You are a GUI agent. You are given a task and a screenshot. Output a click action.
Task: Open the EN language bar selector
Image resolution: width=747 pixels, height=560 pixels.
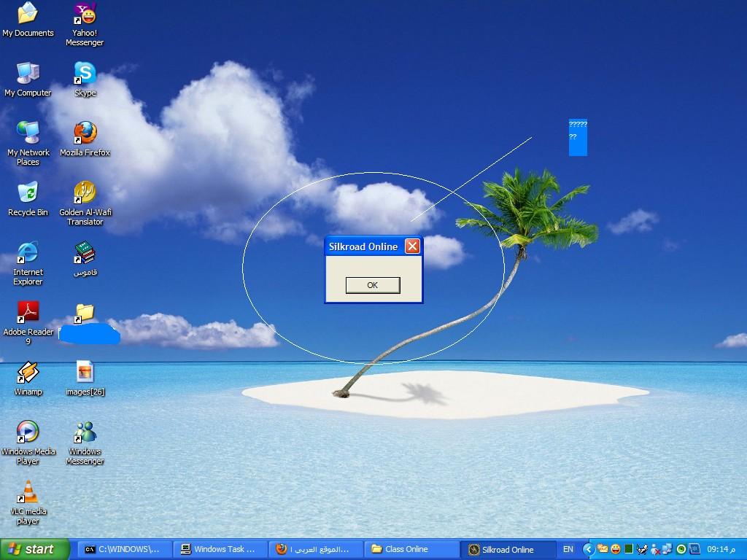point(568,549)
